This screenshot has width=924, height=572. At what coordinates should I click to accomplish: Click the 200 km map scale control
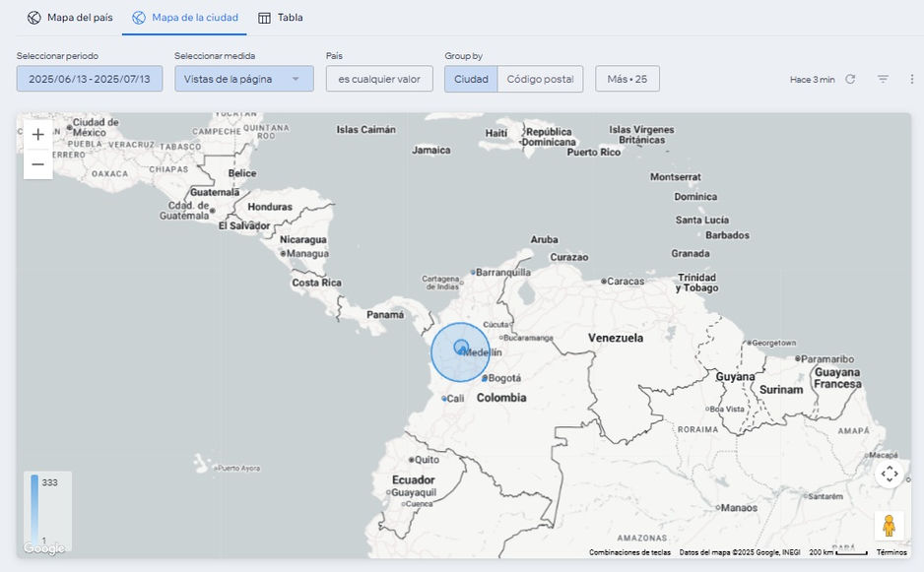[838, 552]
